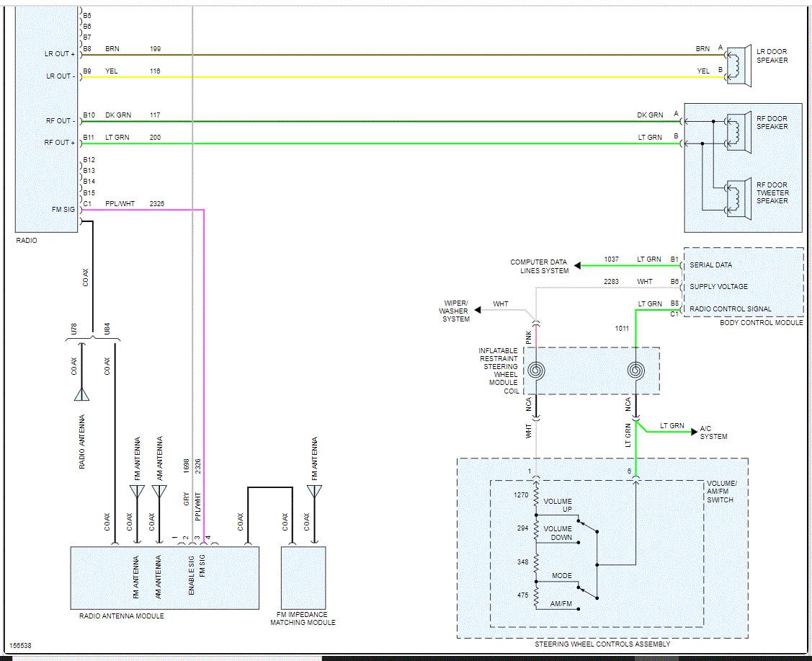Image resolution: width=812 pixels, height=661 pixels.
Task: Click the Mode switch label
Action: coord(561,576)
